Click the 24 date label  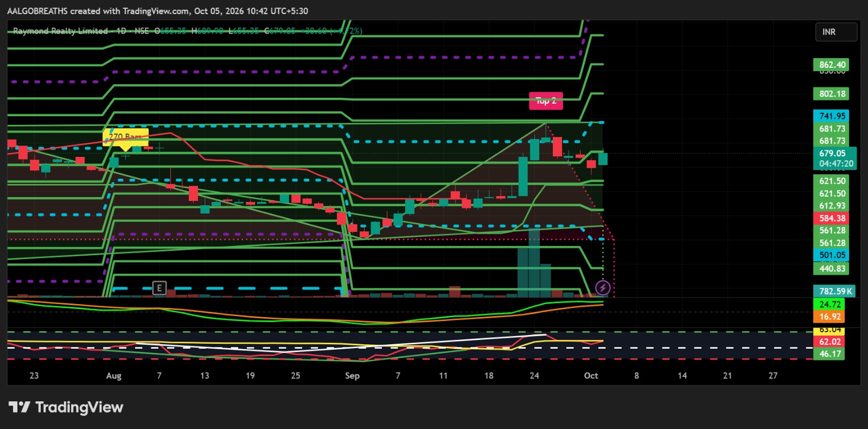pyautogui.click(x=534, y=376)
